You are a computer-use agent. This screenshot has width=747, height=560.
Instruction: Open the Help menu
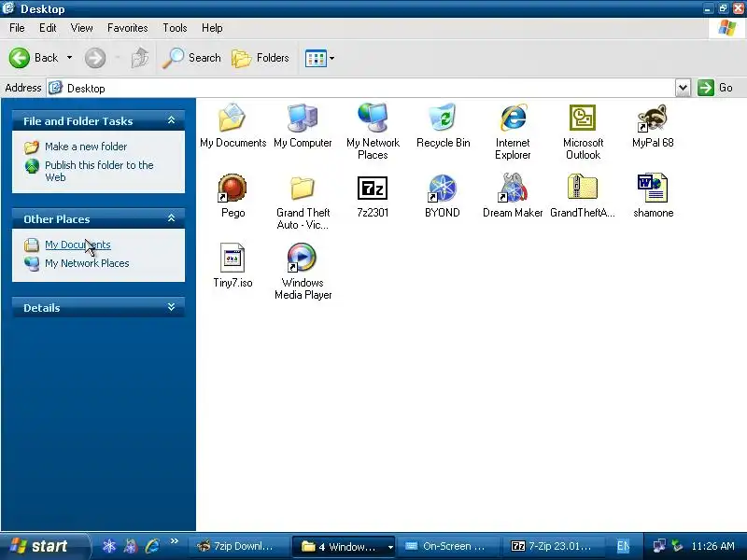(x=212, y=28)
